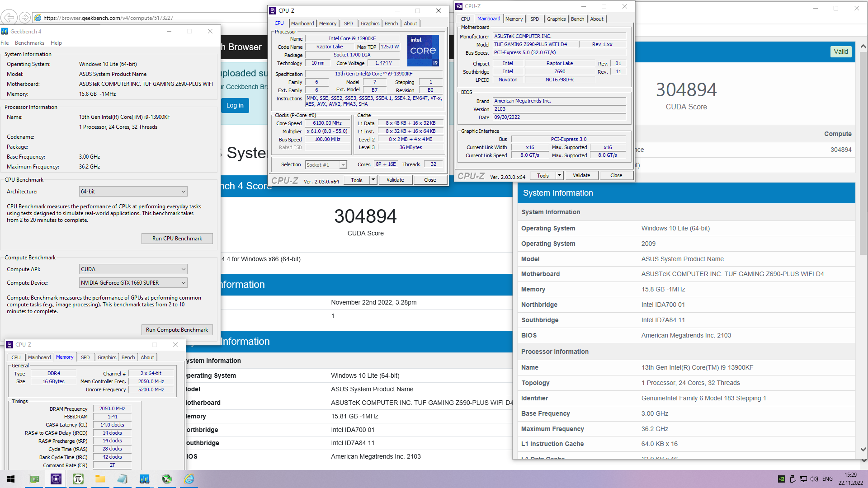Select CPU tab in CPU-Z Memory window
The height and width of the screenshot is (488, 868).
(x=16, y=357)
